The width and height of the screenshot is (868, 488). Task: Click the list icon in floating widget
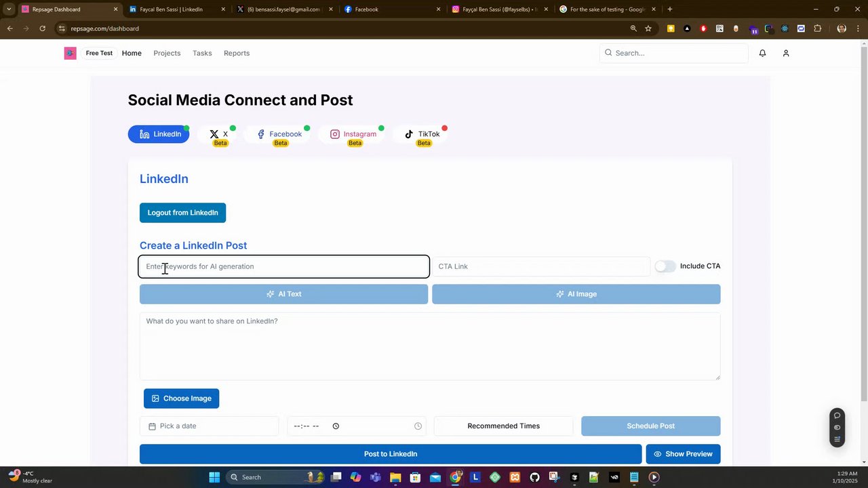[x=837, y=439]
